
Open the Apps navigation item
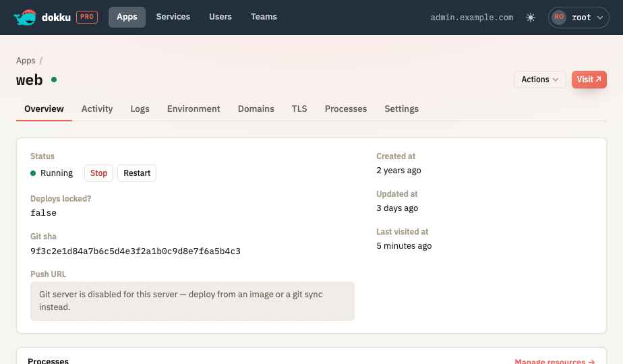127,17
